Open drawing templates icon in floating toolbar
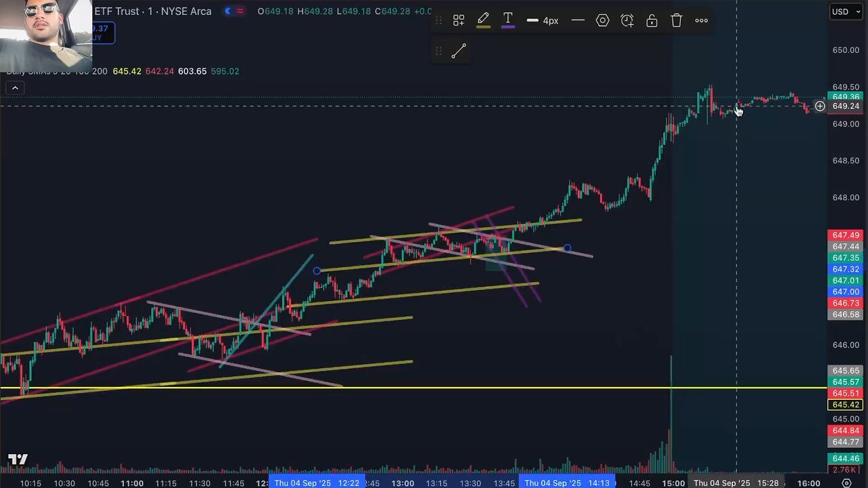The image size is (868, 488). click(458, 20)
